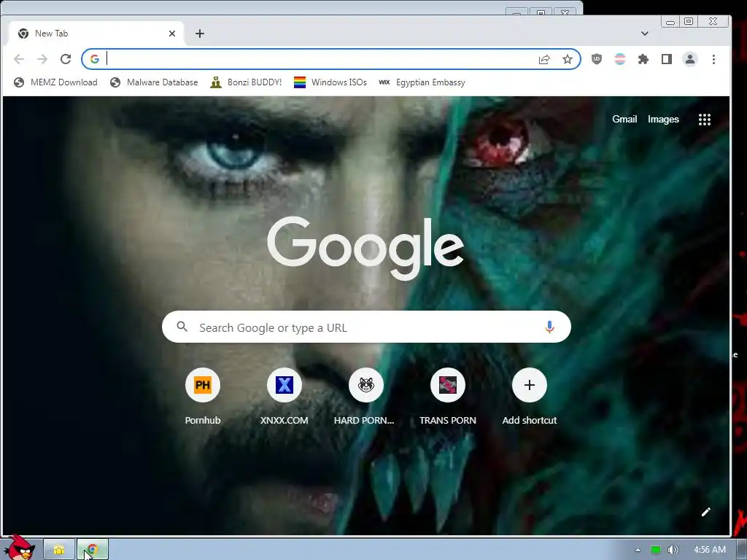747x560 pixels.
Task: Reload the current page
Action: (66, 59)
